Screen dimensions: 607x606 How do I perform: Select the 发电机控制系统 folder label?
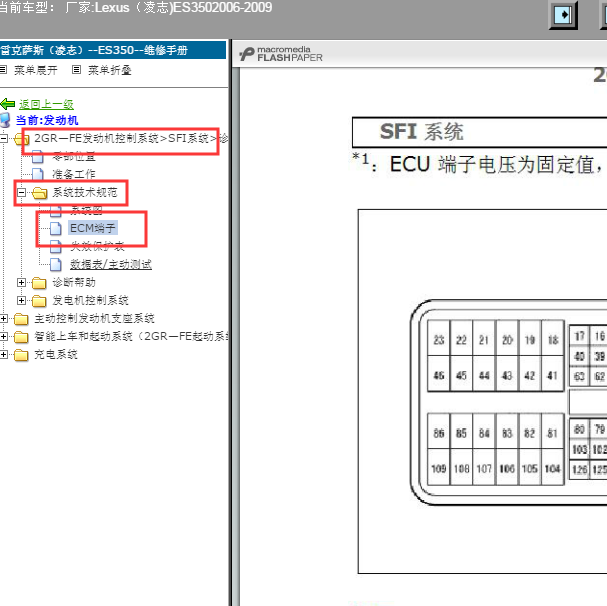pyautogui.click(x=90, y=300)
